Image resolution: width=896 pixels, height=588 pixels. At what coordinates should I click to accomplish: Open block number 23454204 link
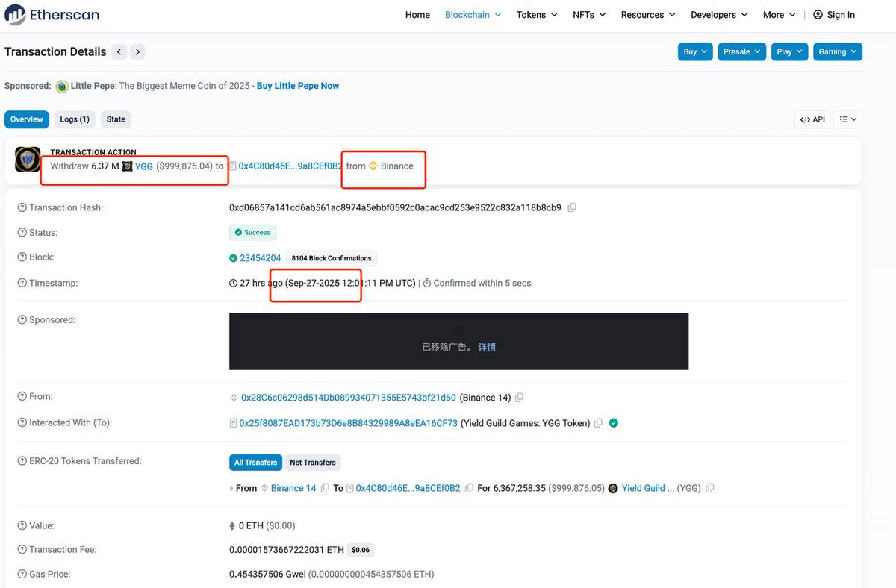pos(260,258)
